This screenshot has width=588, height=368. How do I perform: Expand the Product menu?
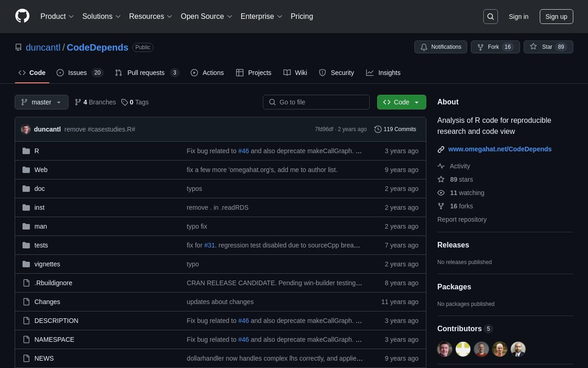tap(57, 17)
